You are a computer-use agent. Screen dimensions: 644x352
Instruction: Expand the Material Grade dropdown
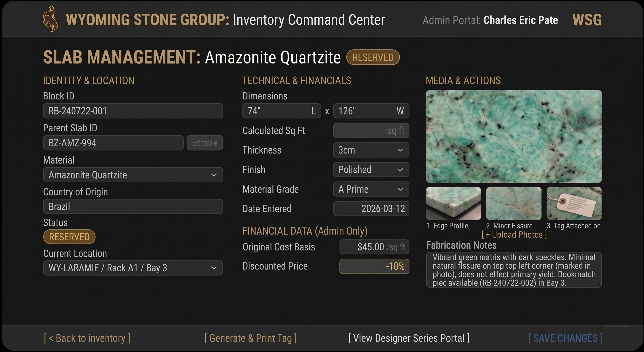pos(371,189)
